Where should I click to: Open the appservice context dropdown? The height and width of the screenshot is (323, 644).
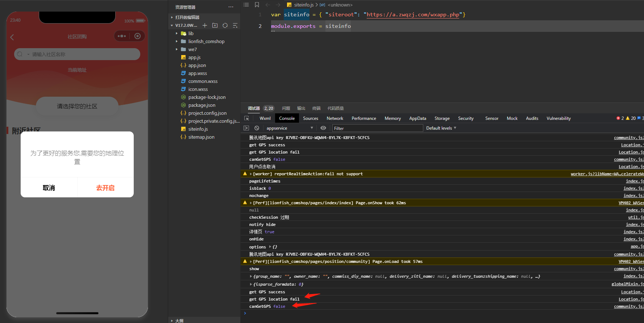290,128
